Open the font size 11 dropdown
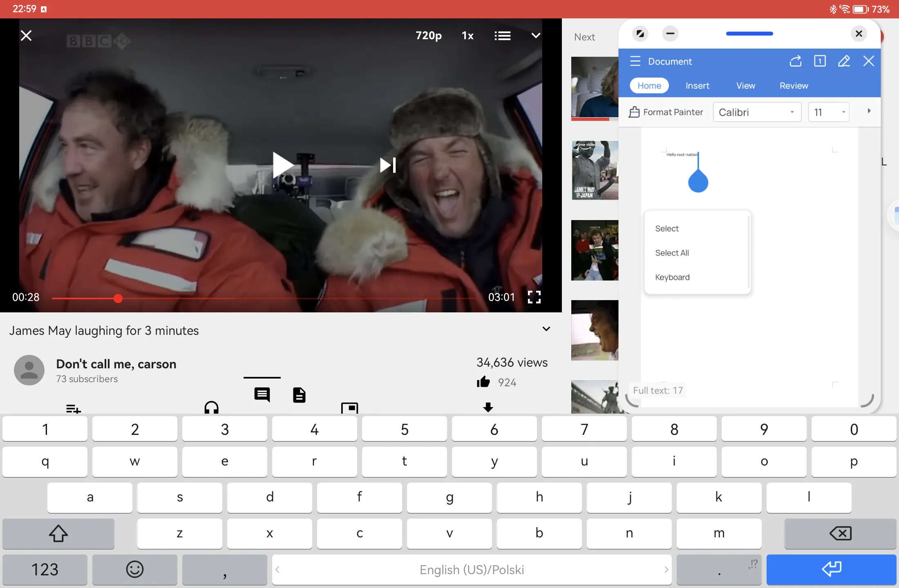The image size is (899, 588). [x=829, y=112]
